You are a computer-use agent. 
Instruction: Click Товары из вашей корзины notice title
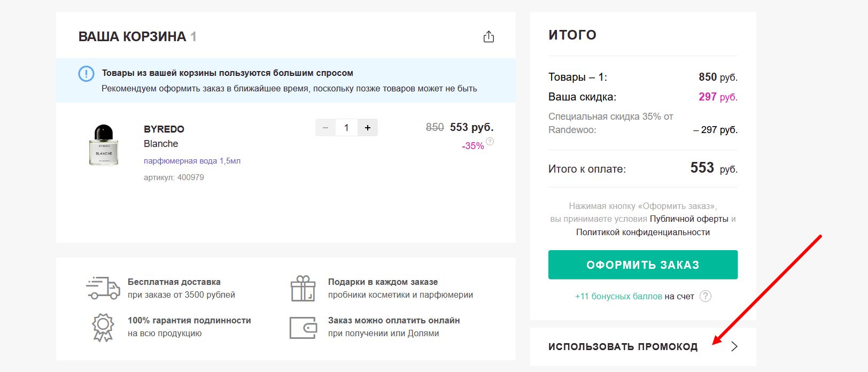coord(228,73)
